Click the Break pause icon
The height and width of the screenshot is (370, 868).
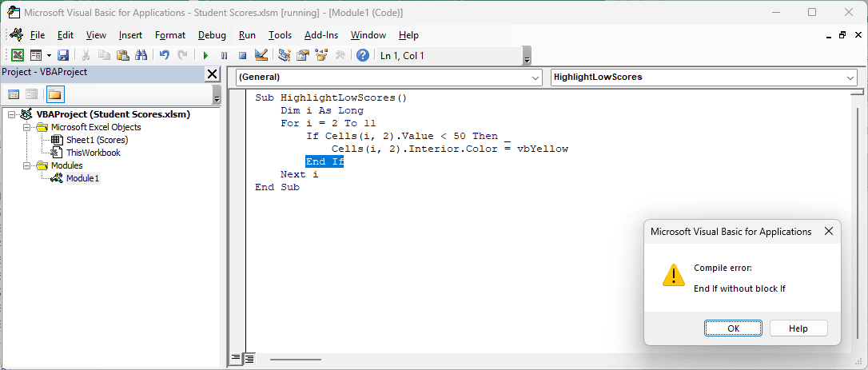(x=225, y=55)
